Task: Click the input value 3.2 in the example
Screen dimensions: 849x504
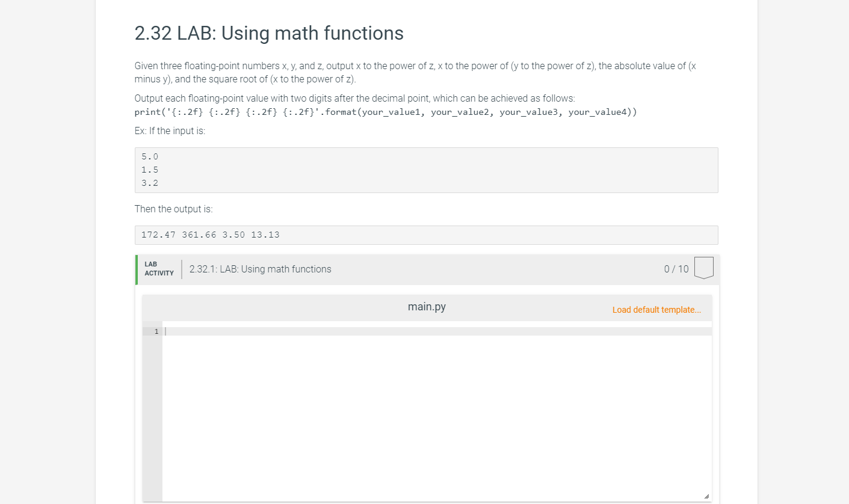Action: pos(149,182)
